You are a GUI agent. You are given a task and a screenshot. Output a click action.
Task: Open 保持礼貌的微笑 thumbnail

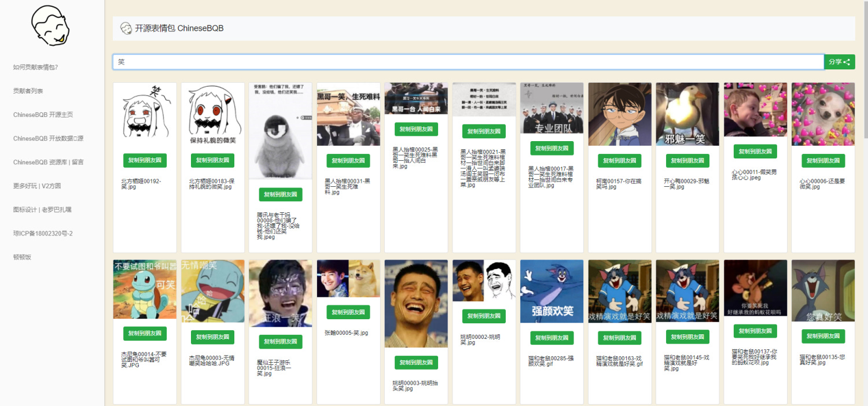[x=212, y=114]
